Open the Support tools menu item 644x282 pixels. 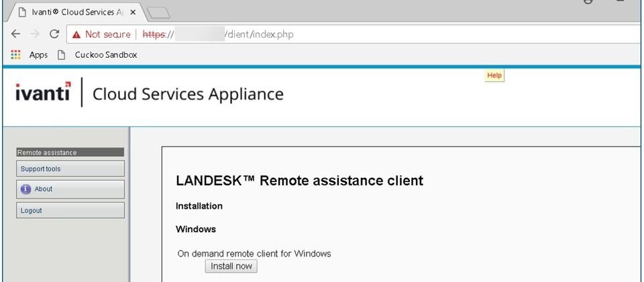click(70, 169)
